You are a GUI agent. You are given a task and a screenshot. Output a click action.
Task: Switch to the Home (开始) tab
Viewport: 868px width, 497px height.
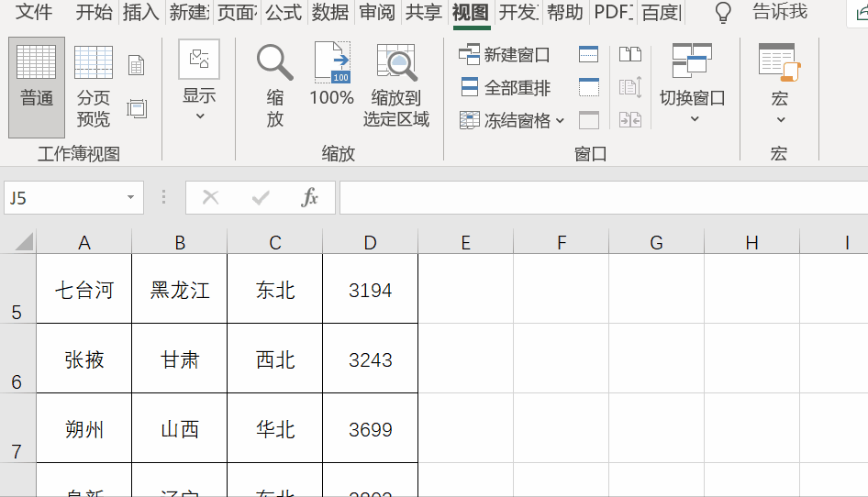[95, 12]
